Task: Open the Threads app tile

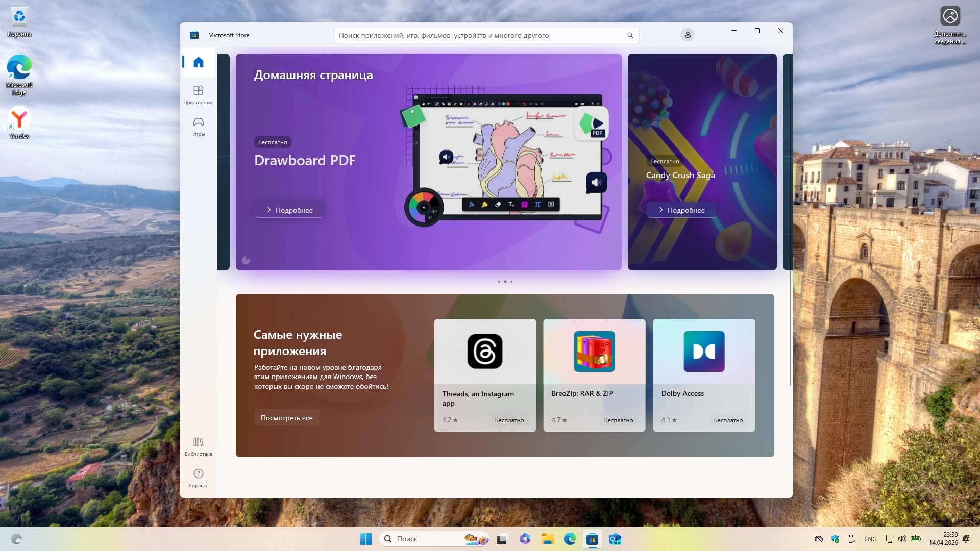Action: (x=485, y=375)
